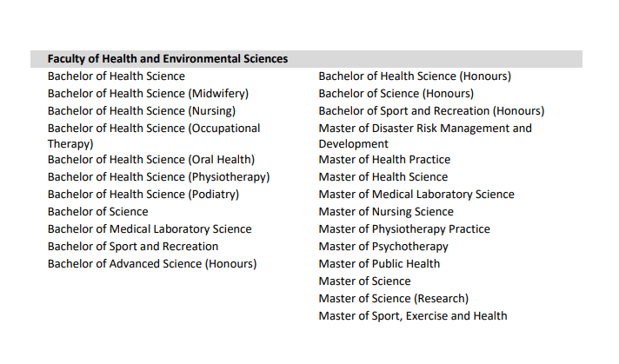This screenshot has width=619, height=364.
Task: Click the Bachelor of Science (Honours) line
Action: (x=396, y=94)
